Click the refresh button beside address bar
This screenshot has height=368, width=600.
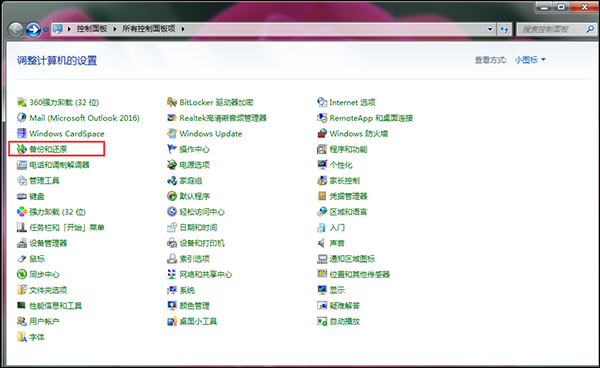coord(504,29)
